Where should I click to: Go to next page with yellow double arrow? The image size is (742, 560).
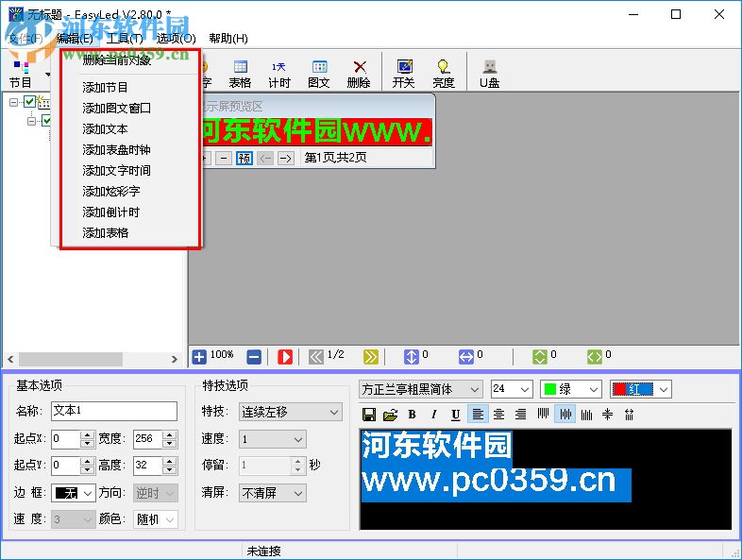point(370,357)
